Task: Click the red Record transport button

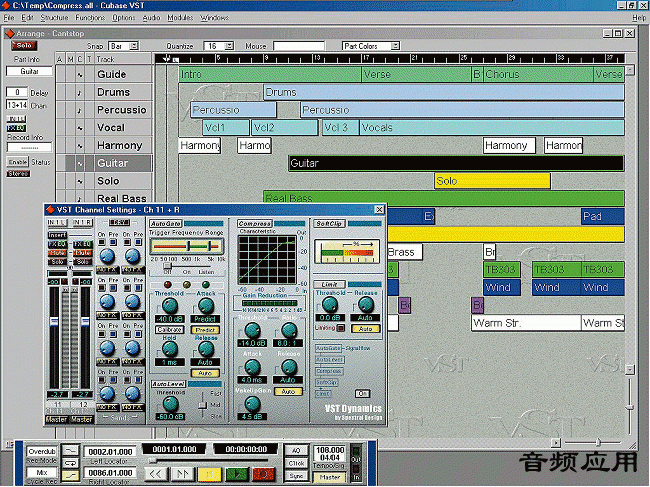Action: pos(264,474)
